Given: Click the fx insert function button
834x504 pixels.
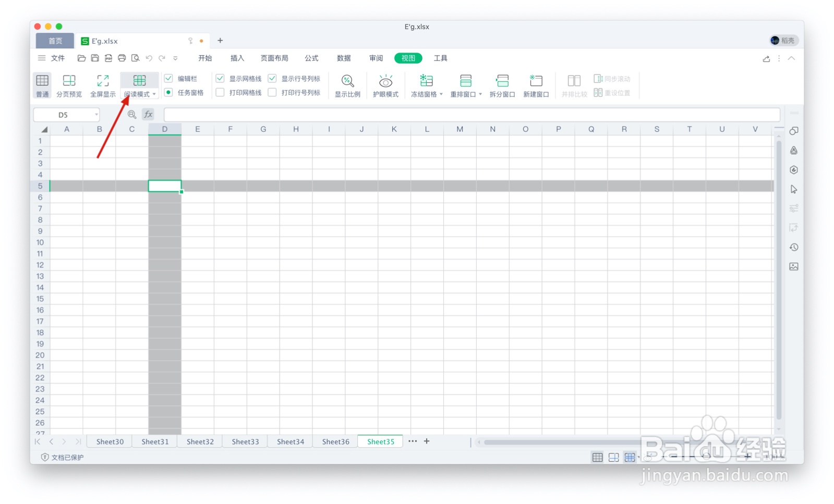Looking at the screenshot, I should pyautogui.click(x=149, y=115).
